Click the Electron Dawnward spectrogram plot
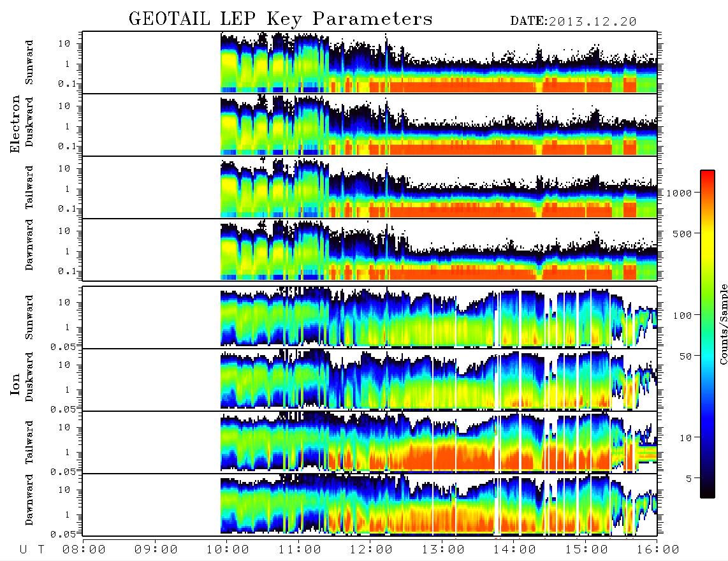Image resolution: width=728 pixels, height=561 pixels. coord(370,249)
